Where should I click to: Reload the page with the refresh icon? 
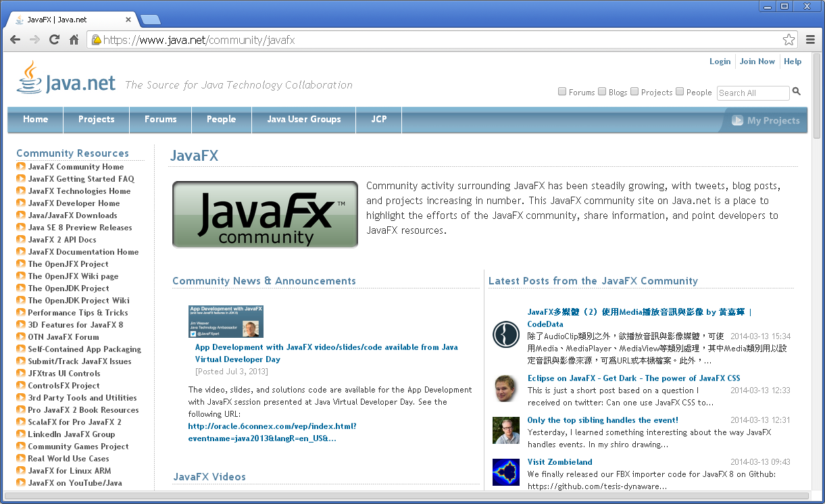(x=55, y=40)
